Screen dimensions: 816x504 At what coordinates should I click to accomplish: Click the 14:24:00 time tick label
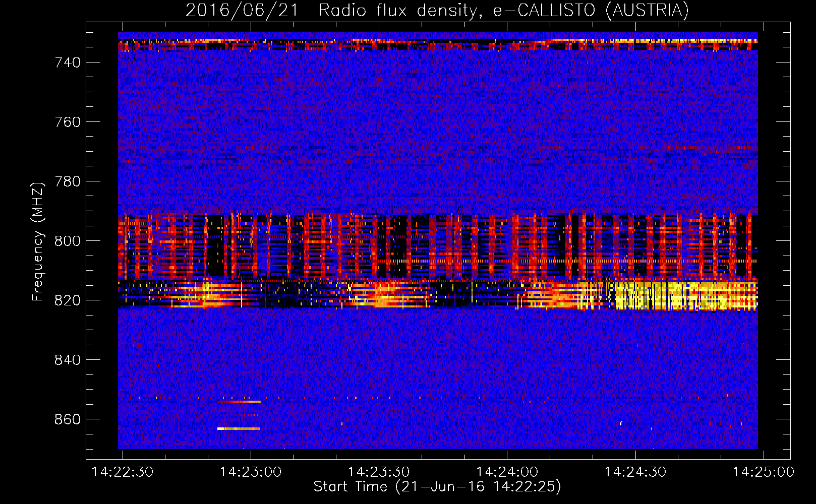[x=507, y=472]
